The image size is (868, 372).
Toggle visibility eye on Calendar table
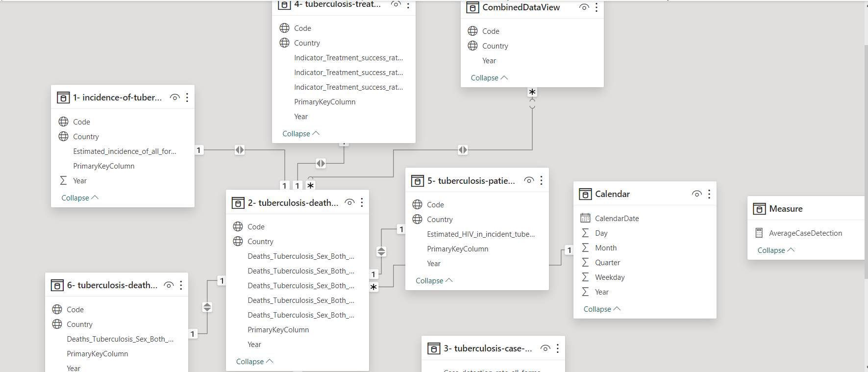[x=696, y=194]
